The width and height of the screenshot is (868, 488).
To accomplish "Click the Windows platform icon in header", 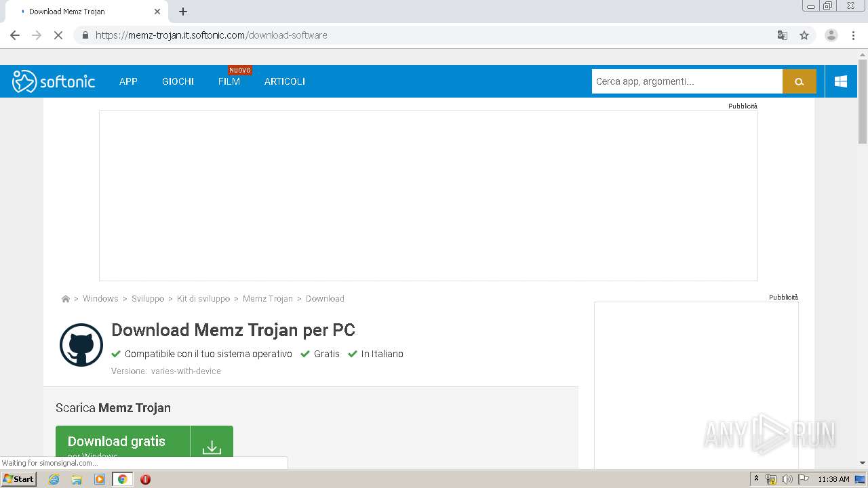I will (841, 81).
